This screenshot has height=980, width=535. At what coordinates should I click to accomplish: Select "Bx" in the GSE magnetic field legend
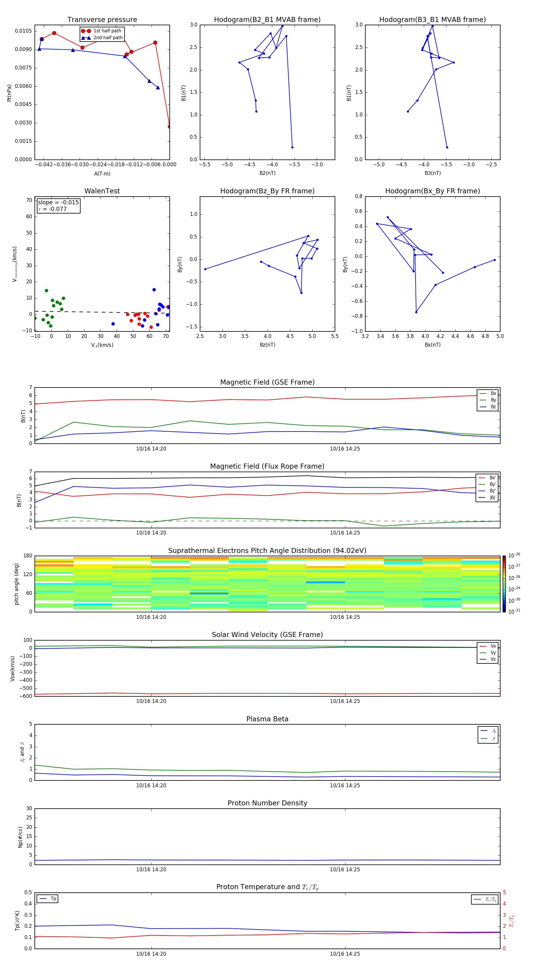tap(488, 394)
